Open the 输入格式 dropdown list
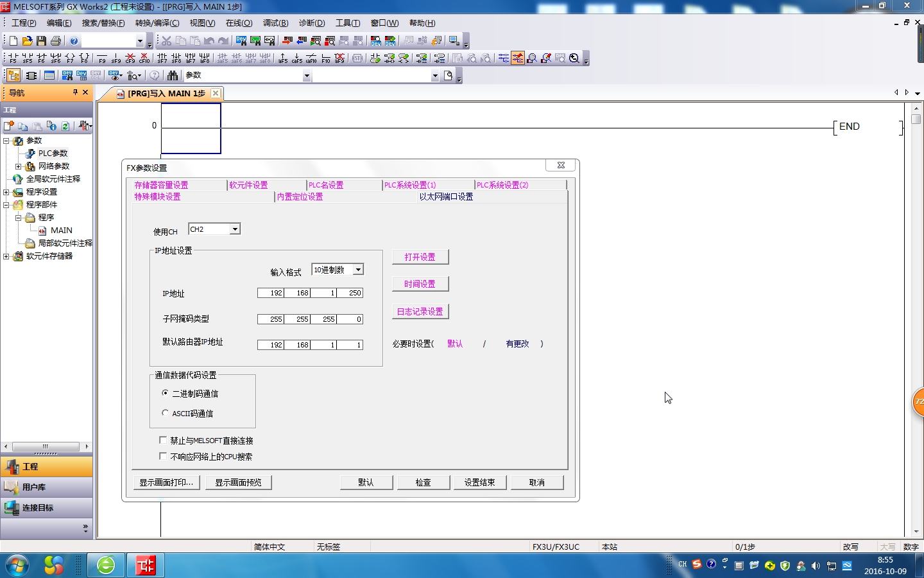Viewport: 924px width, 578px height. tap(358, 270)
